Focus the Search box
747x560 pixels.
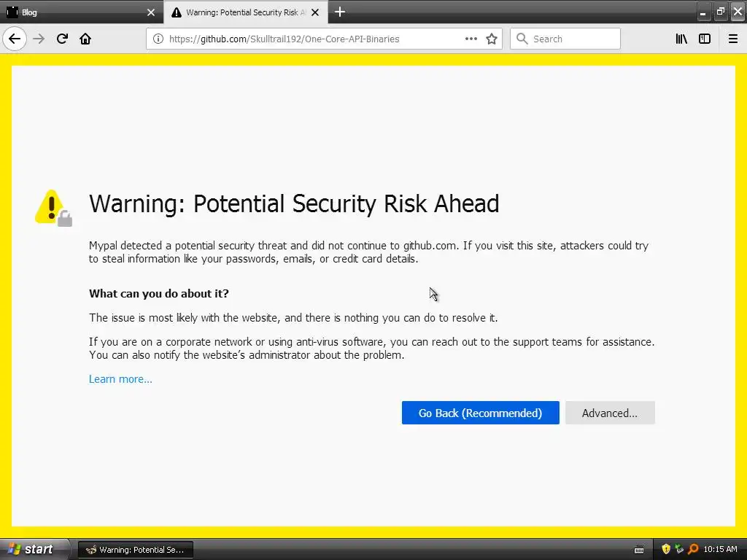point(565,39)
